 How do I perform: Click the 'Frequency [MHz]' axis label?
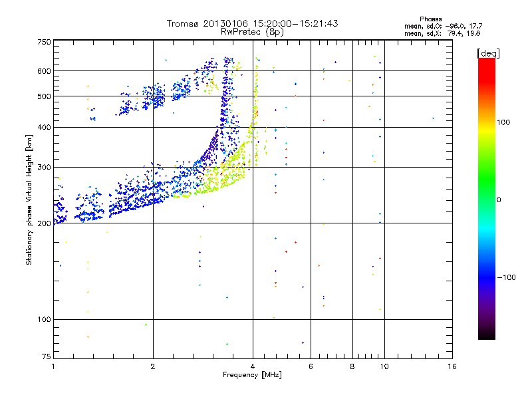(x=252, y=375)
